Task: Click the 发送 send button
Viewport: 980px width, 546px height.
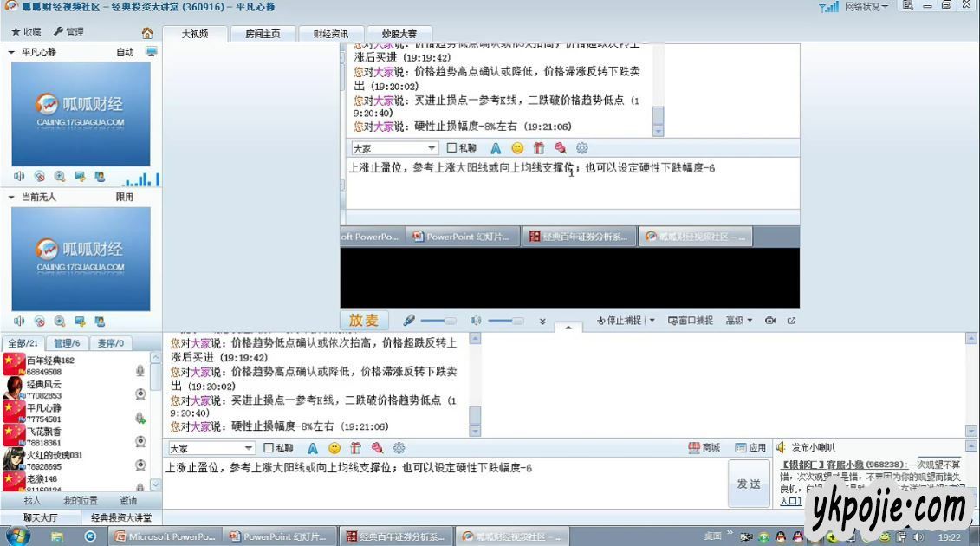Action: pyautogui.click(x=748, y=484)
